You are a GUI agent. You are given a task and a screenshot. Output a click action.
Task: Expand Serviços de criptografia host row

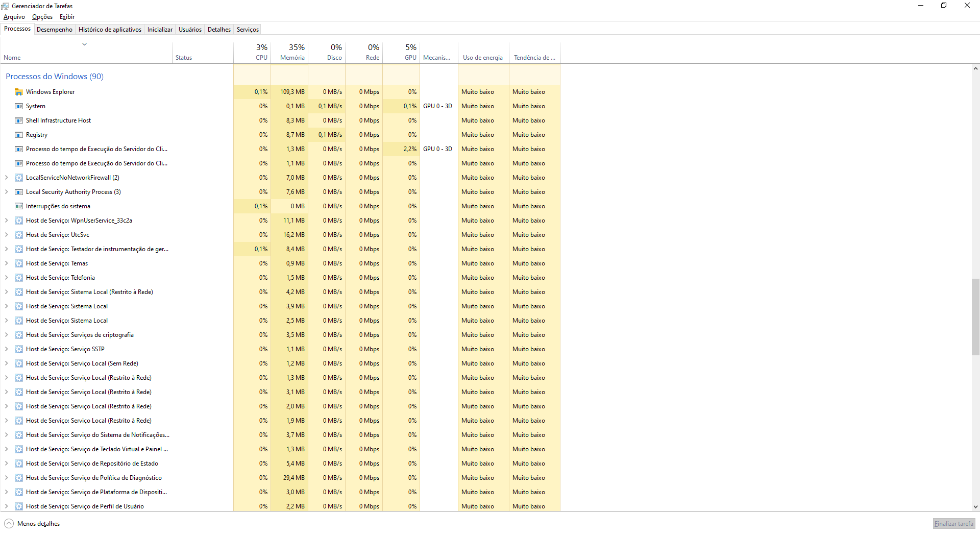(x=6, y=335)
